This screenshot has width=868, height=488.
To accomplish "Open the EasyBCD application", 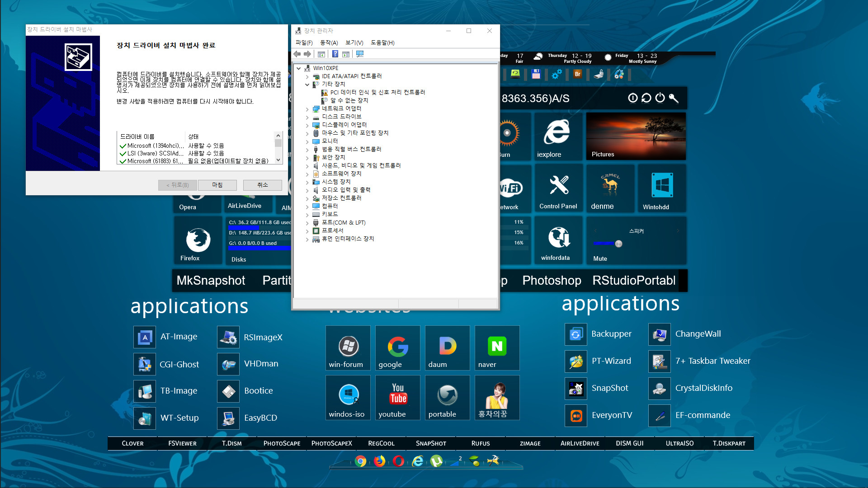I will point(248,418).
